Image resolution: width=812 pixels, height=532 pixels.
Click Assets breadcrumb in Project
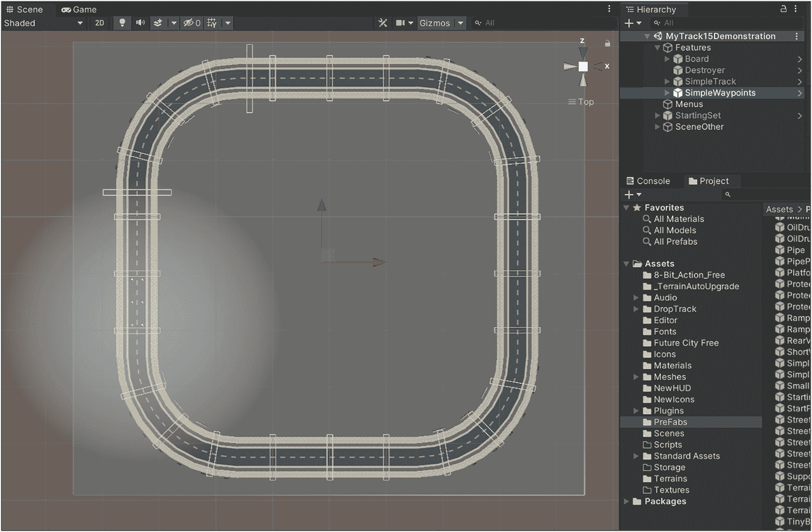tap(779, 209)
